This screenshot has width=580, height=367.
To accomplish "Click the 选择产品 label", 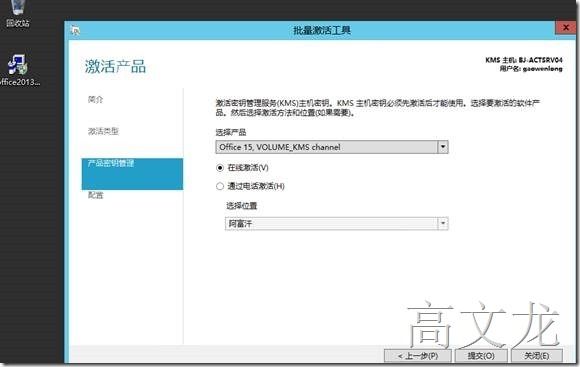I will [231, 132].
